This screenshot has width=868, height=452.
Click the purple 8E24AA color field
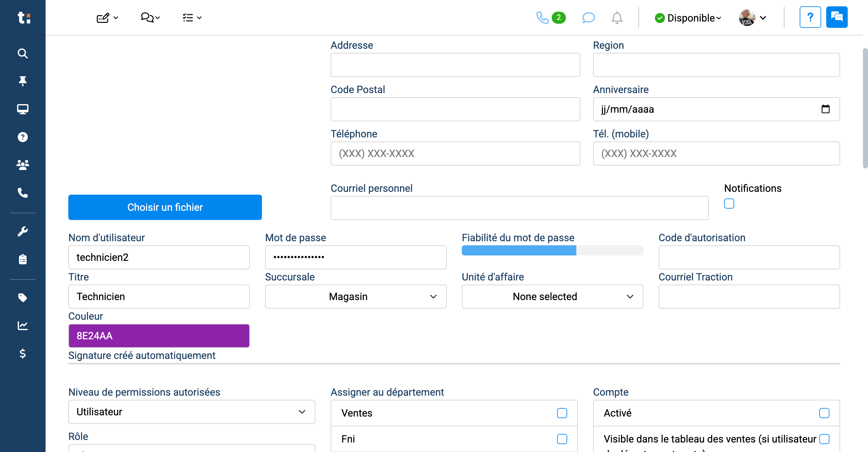pyautogui.click(x=159, y=336)
